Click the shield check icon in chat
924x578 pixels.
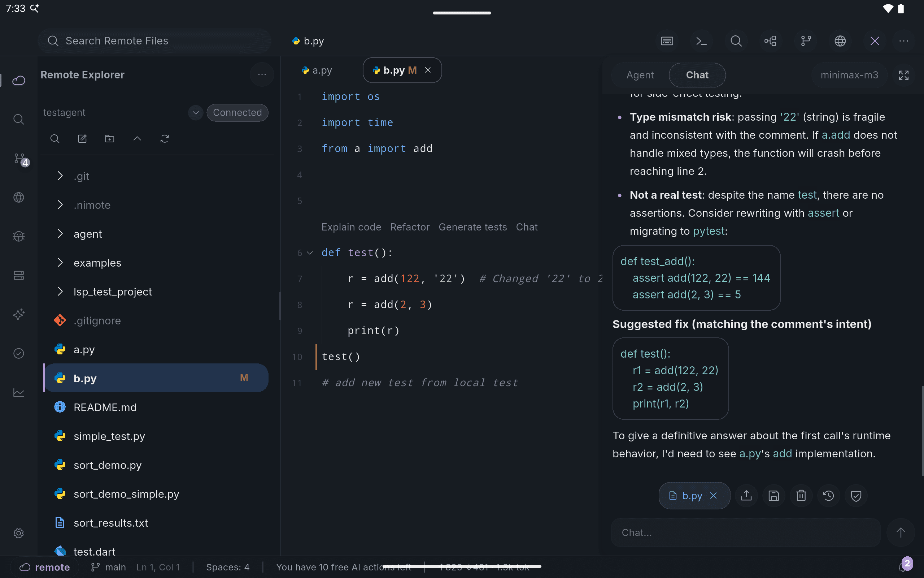tap(856, 496)
